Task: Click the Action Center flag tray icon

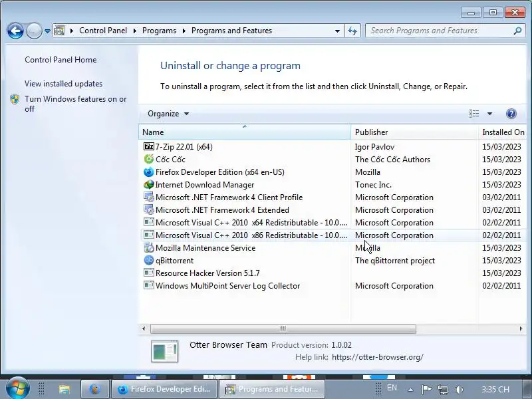Action: [426, 389]
